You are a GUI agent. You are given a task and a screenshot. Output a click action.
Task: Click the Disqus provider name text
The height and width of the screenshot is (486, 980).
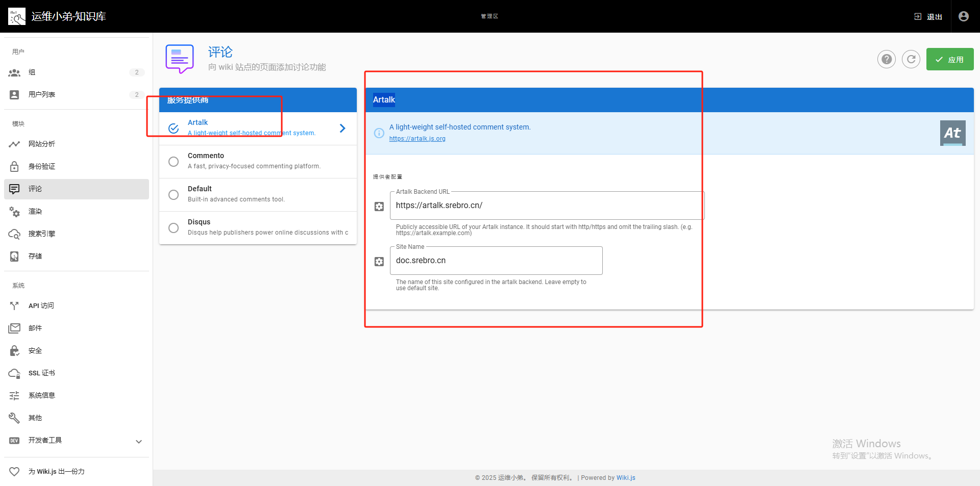tap(199, 222)
